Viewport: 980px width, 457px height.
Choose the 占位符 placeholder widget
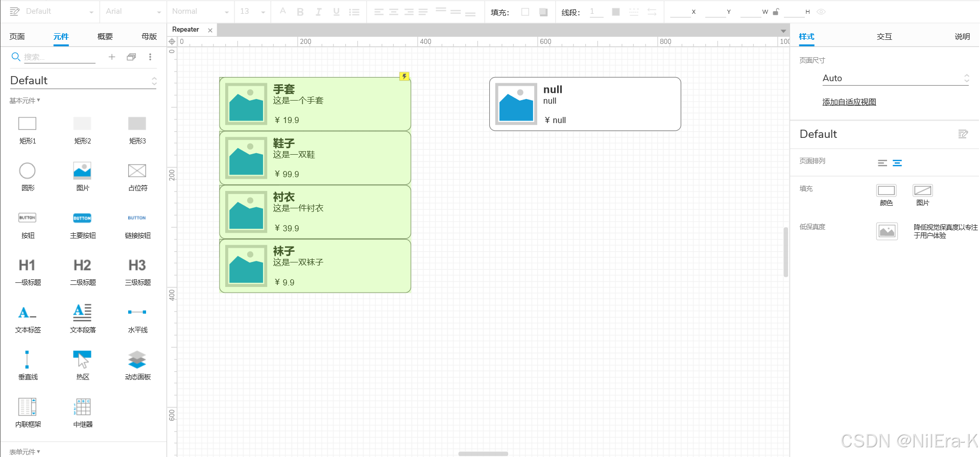[137, 177]
